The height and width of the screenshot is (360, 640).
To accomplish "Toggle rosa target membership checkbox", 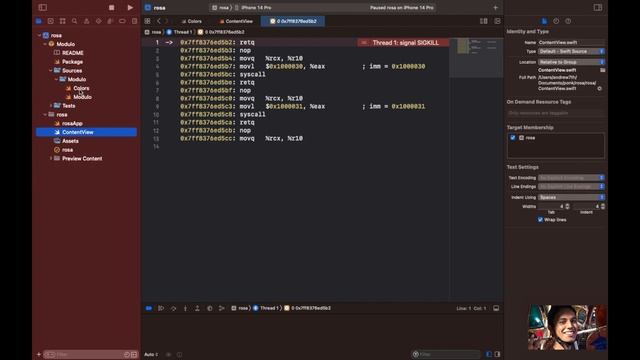I will pyautogui.click(x=513, y=138).
